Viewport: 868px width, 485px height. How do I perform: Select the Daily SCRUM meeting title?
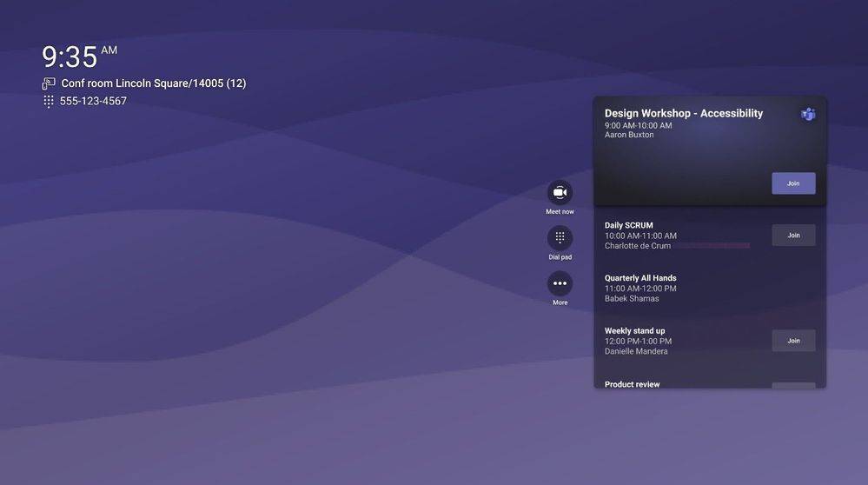[x=628, y=225]
